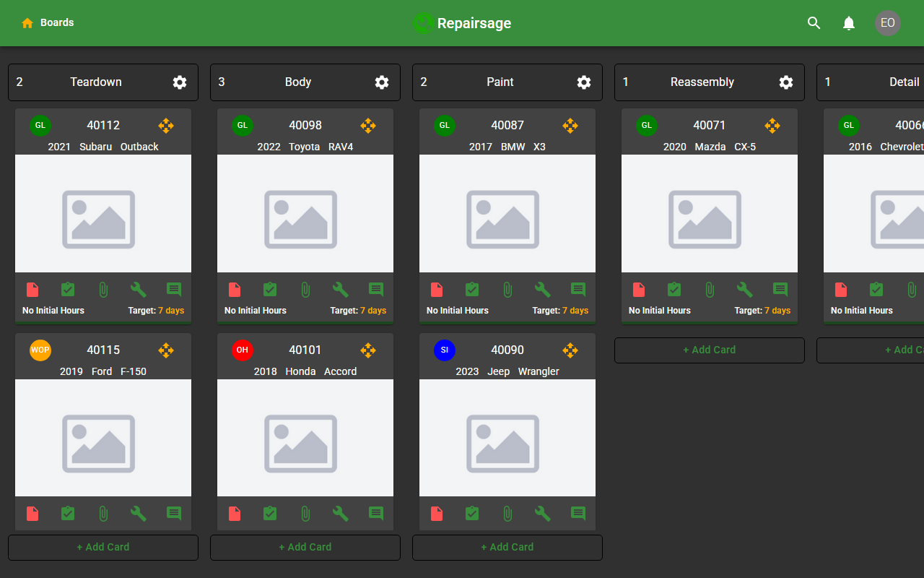Open Reassembly column settings gear
This screenshot has width=924, height=578.
point(786,82)
